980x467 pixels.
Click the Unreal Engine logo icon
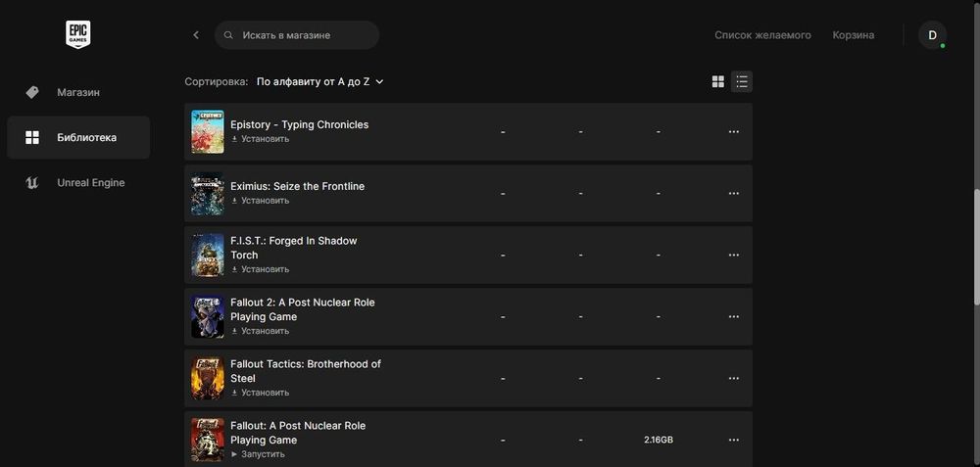pos(32,183)
